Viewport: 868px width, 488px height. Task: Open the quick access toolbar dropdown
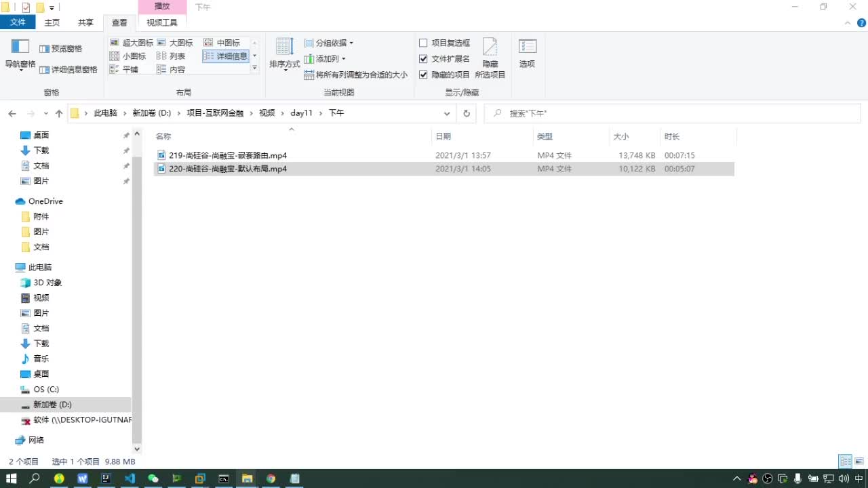[x=52, y=8]
